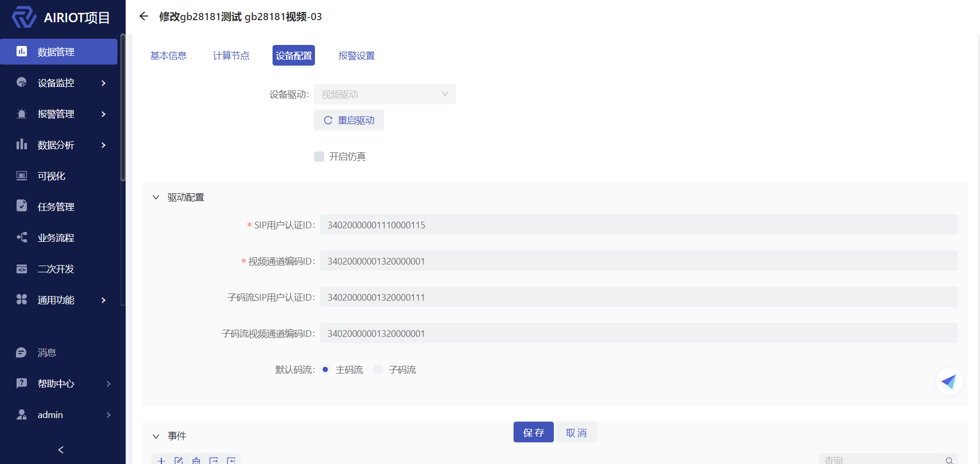The width and height of the screenshot is (980, 464).
Task: Select the 子码流 radio button
Action: (378, 369)
